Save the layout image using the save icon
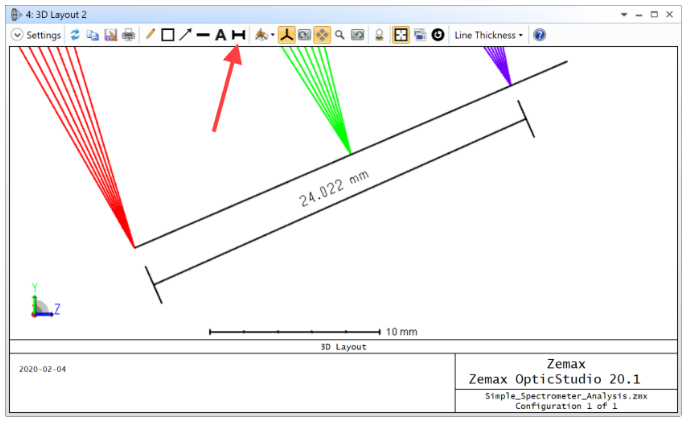 pos(110,35)
